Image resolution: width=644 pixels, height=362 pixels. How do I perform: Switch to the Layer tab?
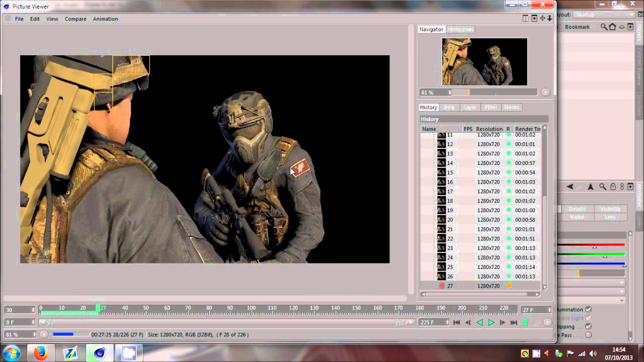click(470, 107)
